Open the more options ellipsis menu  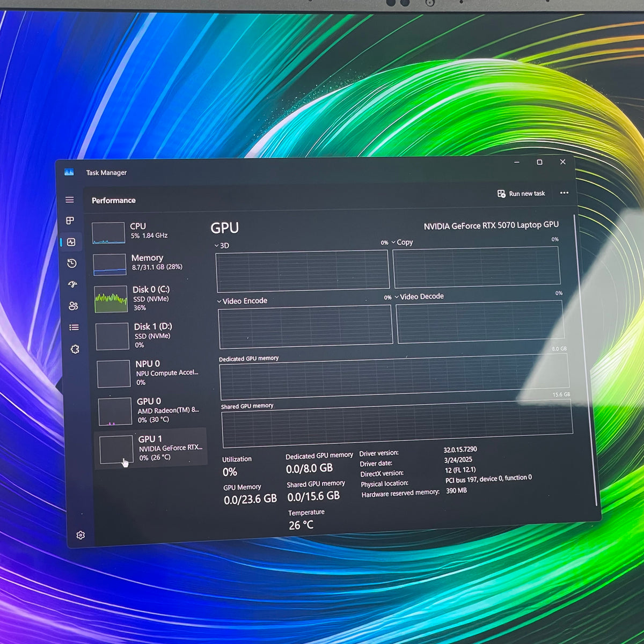pyautogui.click(x=564, y=193)
